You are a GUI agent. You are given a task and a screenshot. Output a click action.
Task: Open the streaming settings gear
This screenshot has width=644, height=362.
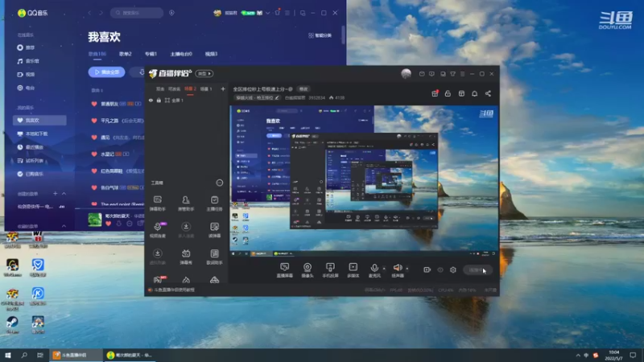[453, 269]
